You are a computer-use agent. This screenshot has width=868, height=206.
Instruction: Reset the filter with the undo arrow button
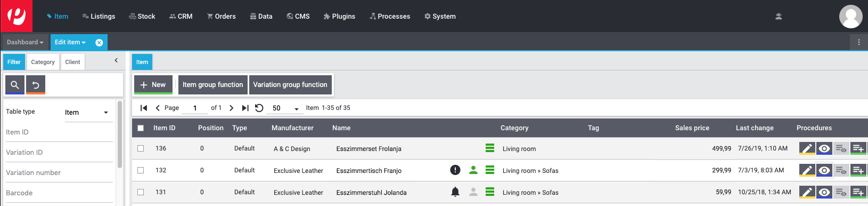click(36, 85)
